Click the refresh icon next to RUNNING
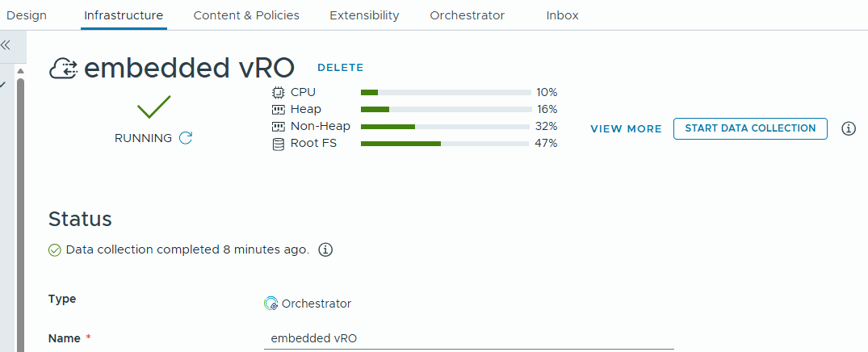The image size is (868, 352). [x=186, y=138]
